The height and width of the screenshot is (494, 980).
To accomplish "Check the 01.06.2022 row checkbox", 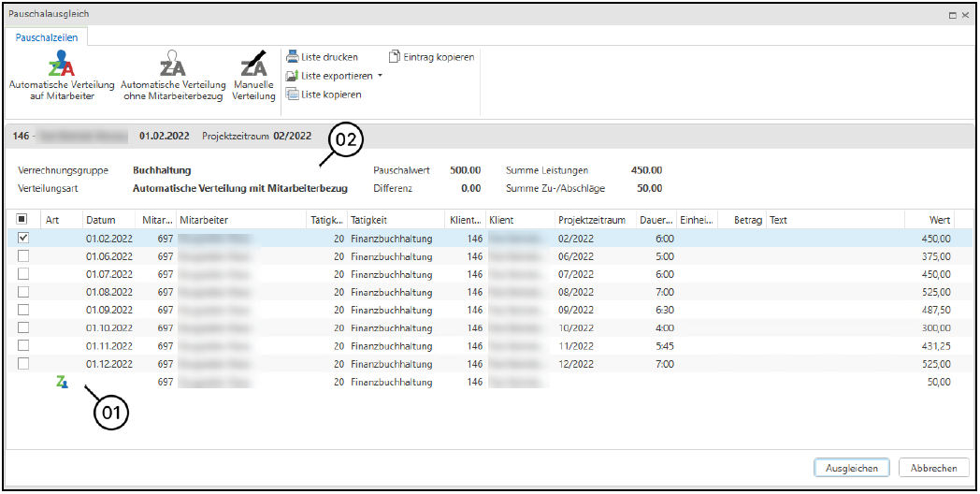I will coord(23,256).
